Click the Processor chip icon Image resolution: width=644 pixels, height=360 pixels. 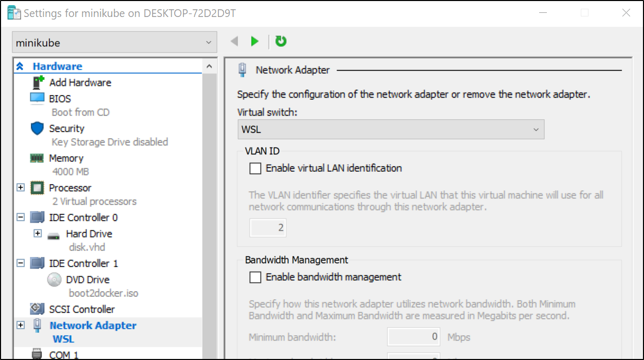[x=37, y=188]
